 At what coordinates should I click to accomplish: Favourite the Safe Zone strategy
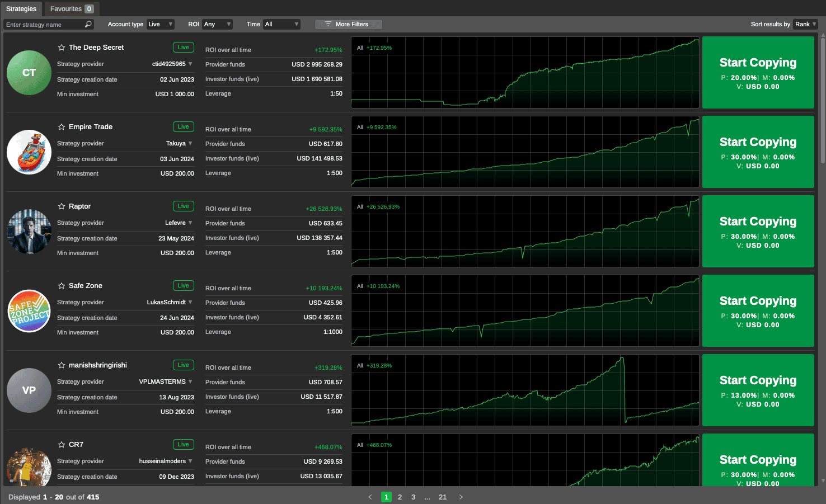tap(61, 285)
